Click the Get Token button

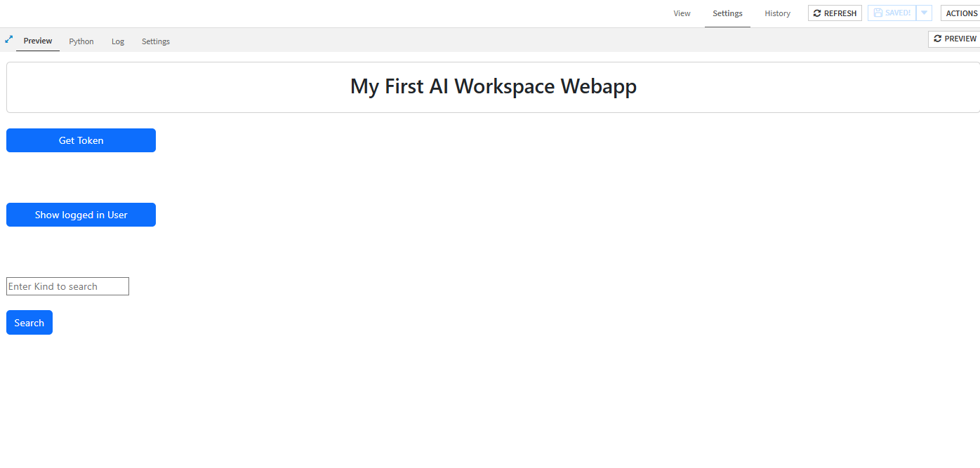coord(81,140)
